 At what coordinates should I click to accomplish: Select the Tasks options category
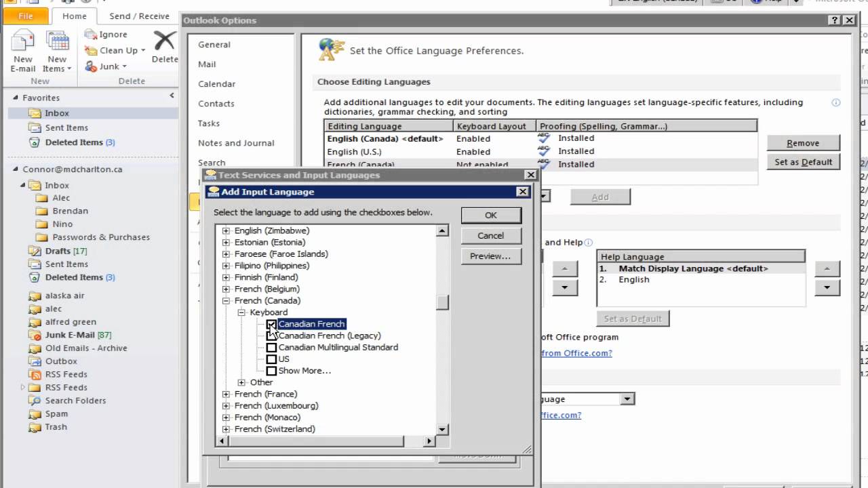(209, 123)
